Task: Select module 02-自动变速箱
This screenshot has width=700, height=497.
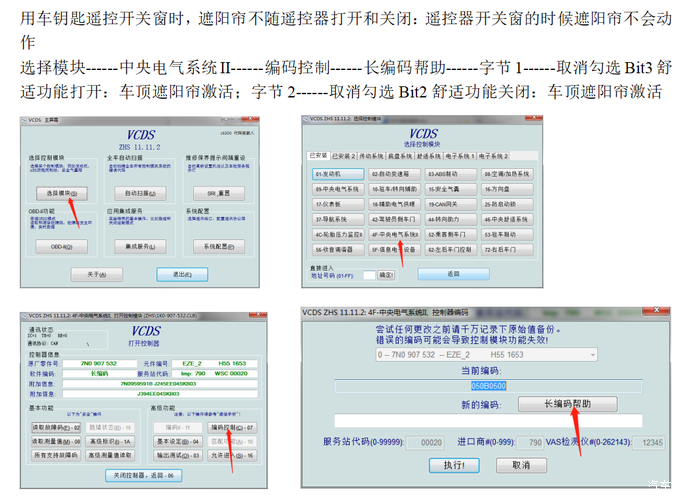Action: (394, 174)
